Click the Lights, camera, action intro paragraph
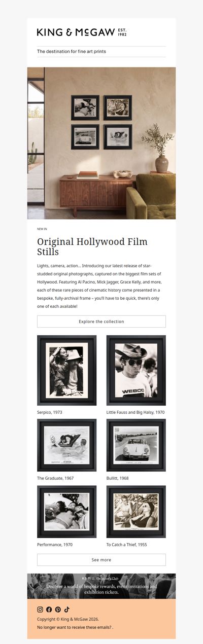The height and width of the screenshot is (644, 203). click(98, 286)
